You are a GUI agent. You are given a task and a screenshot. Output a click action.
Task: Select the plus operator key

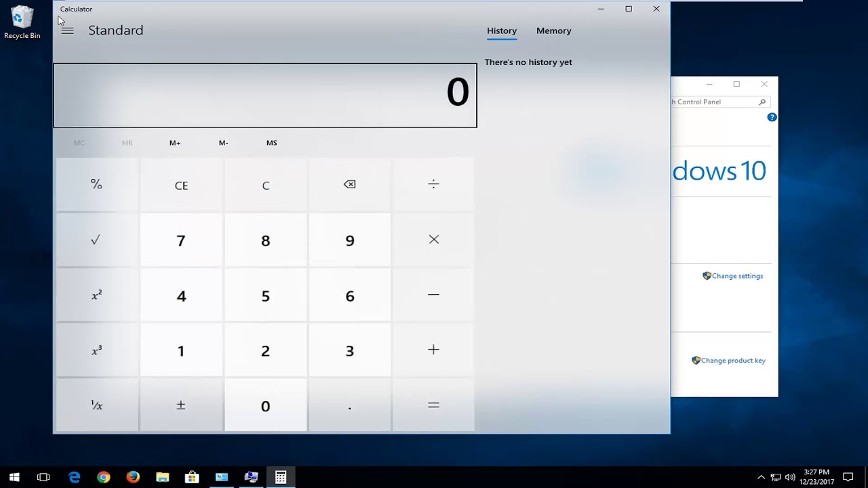click(x=433, y=350)
